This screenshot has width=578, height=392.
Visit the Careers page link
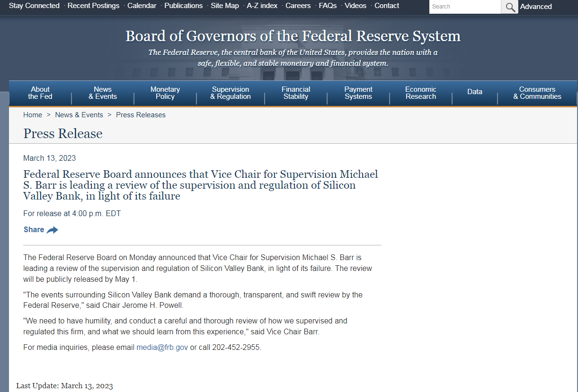[x=298, y=6]
